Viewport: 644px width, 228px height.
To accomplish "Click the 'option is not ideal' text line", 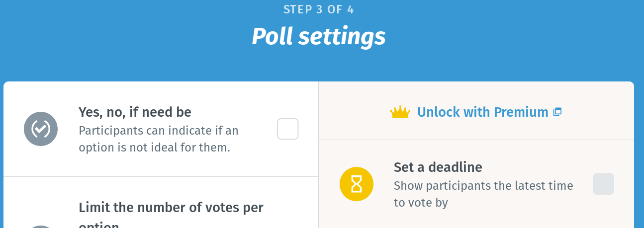I will (x=155, y=148).
